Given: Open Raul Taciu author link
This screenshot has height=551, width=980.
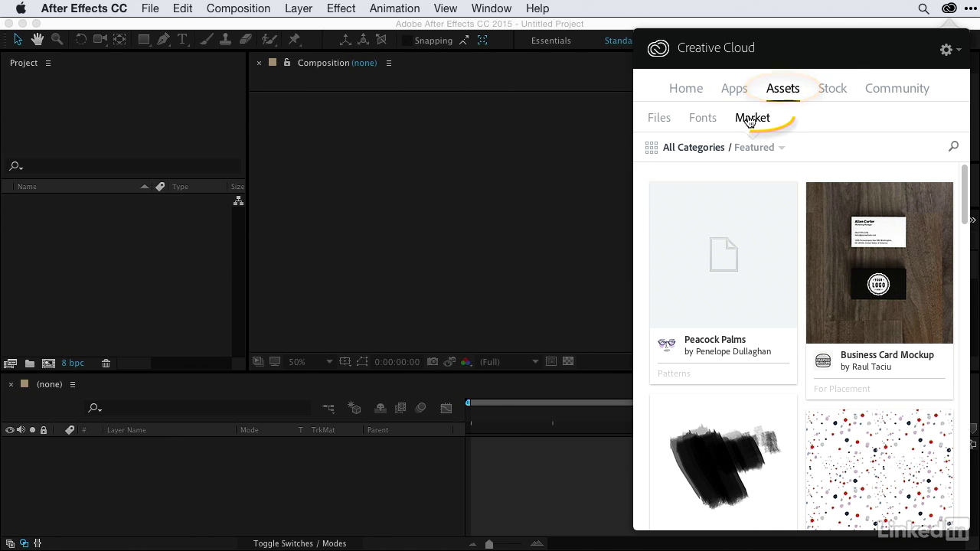Looking at the screenshot, I should point(871,367).
